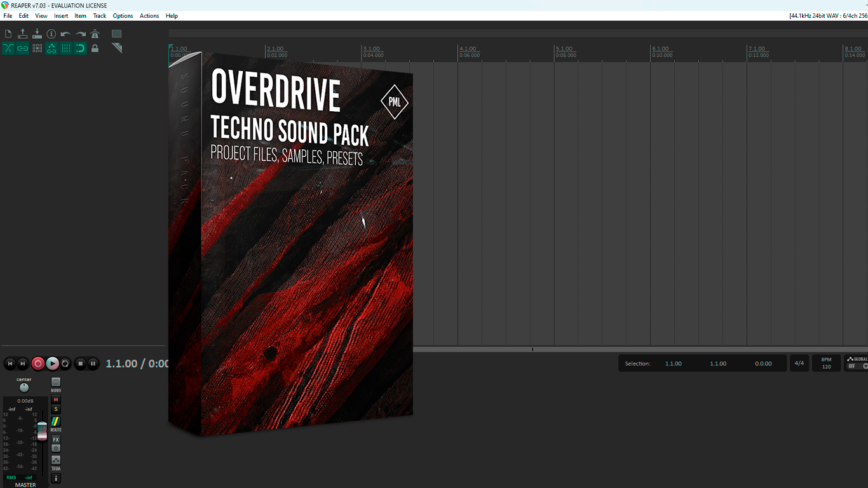Open the master FX chain
Image resolution: width=868 pixels, height=488 pixels.
tap(56, 440)
